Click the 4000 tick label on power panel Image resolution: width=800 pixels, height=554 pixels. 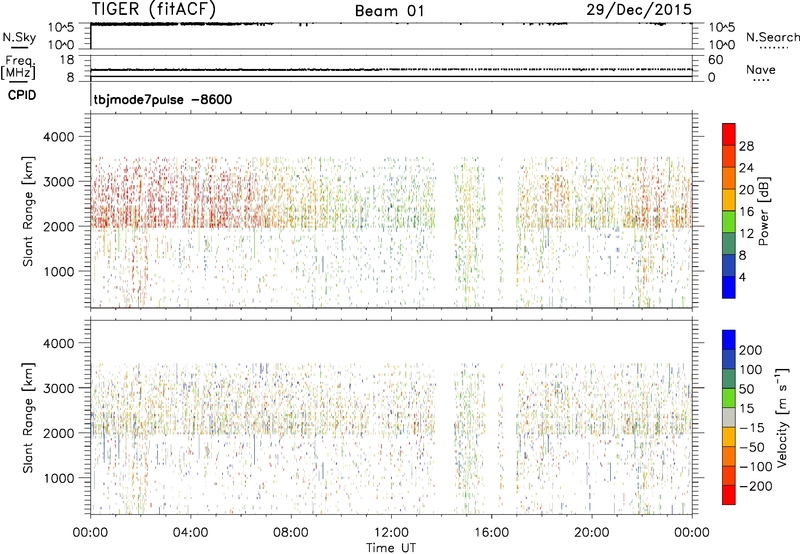pyautogui.click(x=59, y=137)
